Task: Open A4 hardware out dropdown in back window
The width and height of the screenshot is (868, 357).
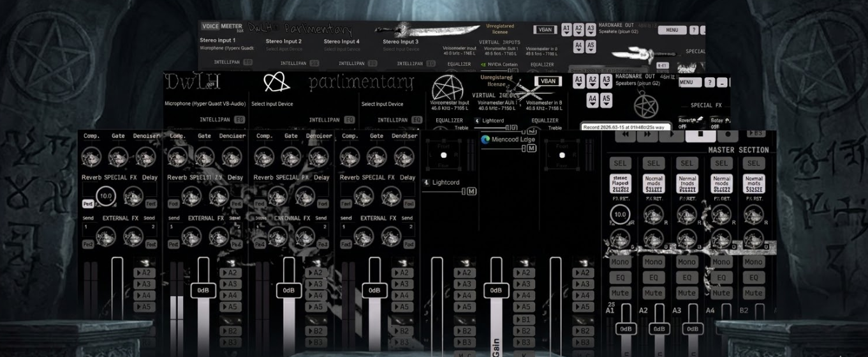Action: tap(578, 46)
